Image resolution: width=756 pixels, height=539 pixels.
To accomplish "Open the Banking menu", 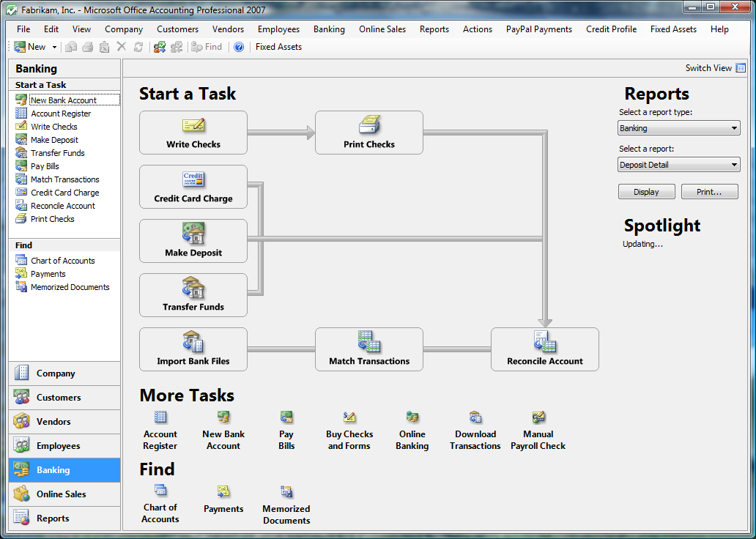I will (x=330, y=29).
